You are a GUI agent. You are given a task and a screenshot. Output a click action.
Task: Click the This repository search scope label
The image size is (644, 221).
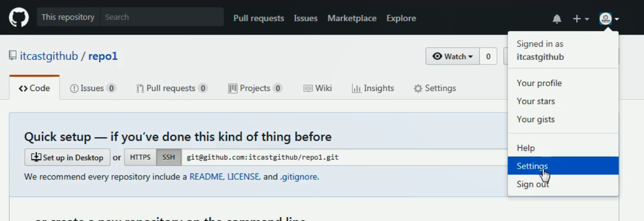[x=68, y=17]
